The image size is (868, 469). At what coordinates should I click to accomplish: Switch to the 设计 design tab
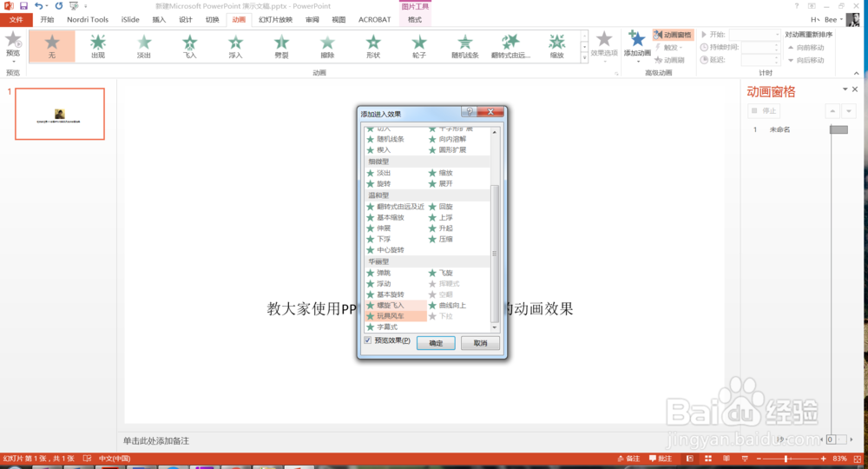(x=186, y=19)
